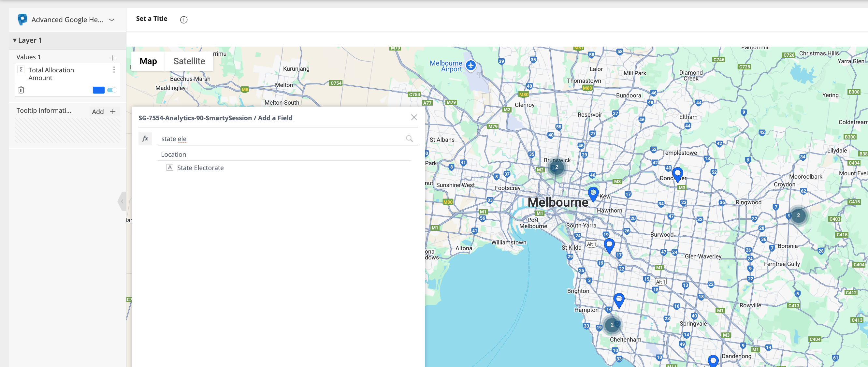Open the three-dot menu for Total Allocation Amount
This screenshot has width=868, height=367.
[x=114, y=70]
